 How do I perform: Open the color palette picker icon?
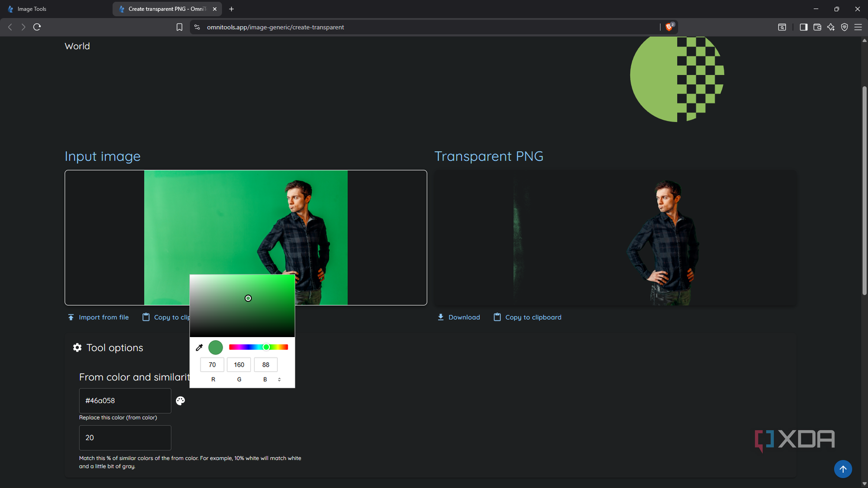[180, 401]
